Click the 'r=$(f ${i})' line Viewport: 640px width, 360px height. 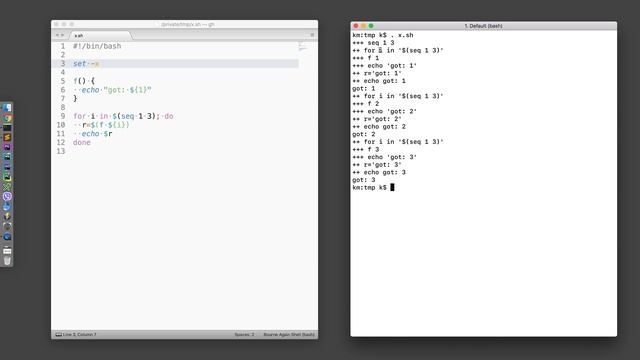tap(106, 125)
